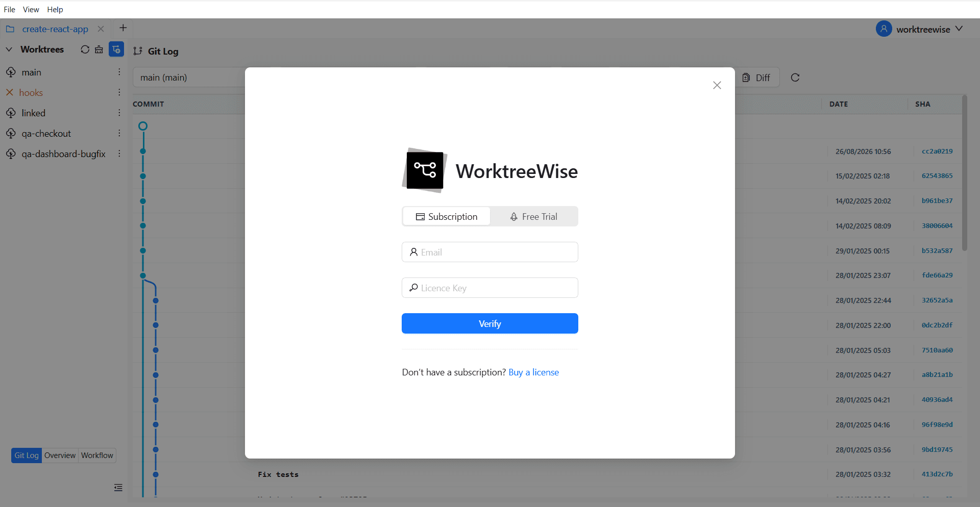Switch to the Workflow tab
Viewport: 980px width, 507px height.
(x=97, y=455)
